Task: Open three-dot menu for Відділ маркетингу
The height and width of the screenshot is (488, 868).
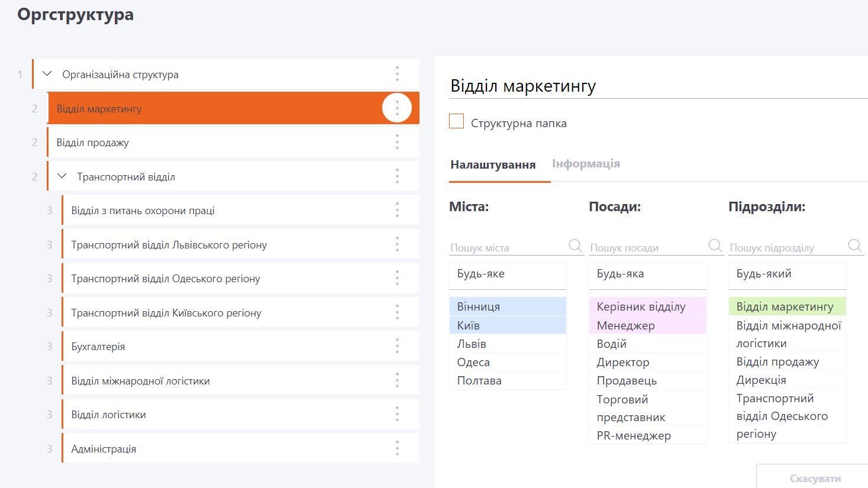Action: tap(397, 108)
